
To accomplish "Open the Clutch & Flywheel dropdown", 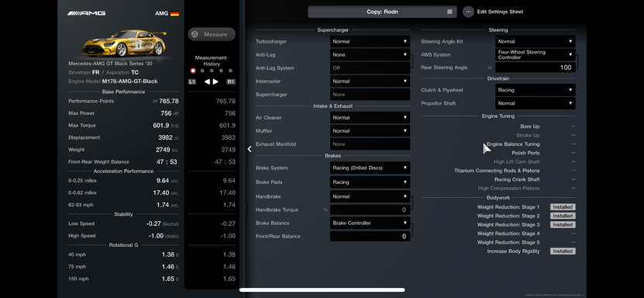I will 536,90.
